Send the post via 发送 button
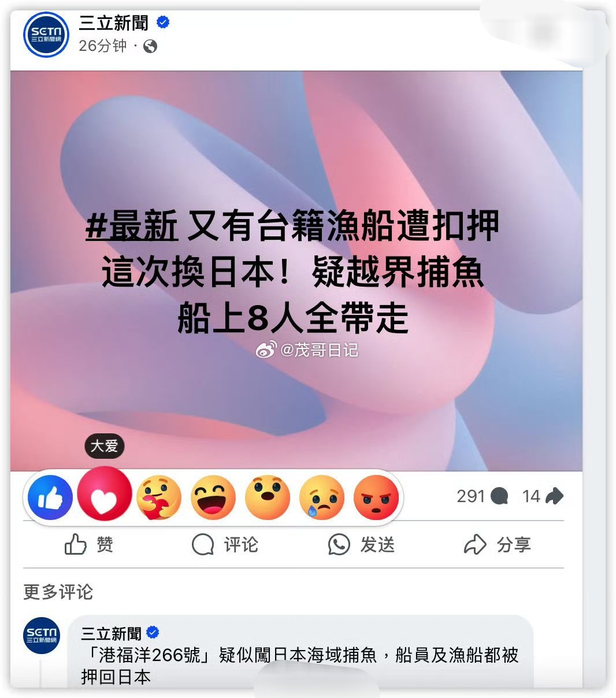 [361, 544]
